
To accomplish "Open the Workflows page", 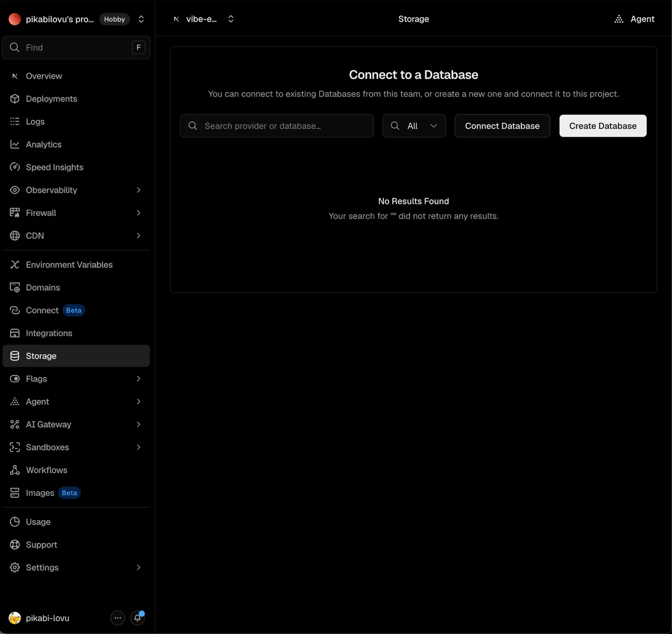I will (76, 470).
